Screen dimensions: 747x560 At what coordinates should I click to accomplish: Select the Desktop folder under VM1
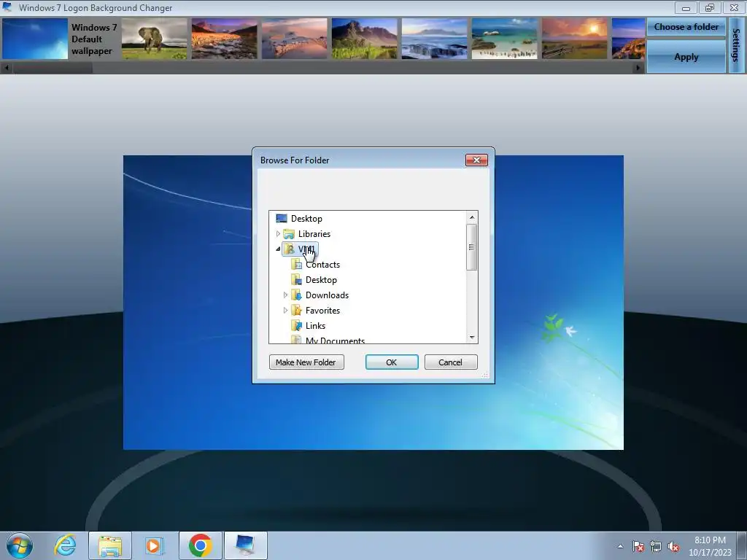[321, 280]
